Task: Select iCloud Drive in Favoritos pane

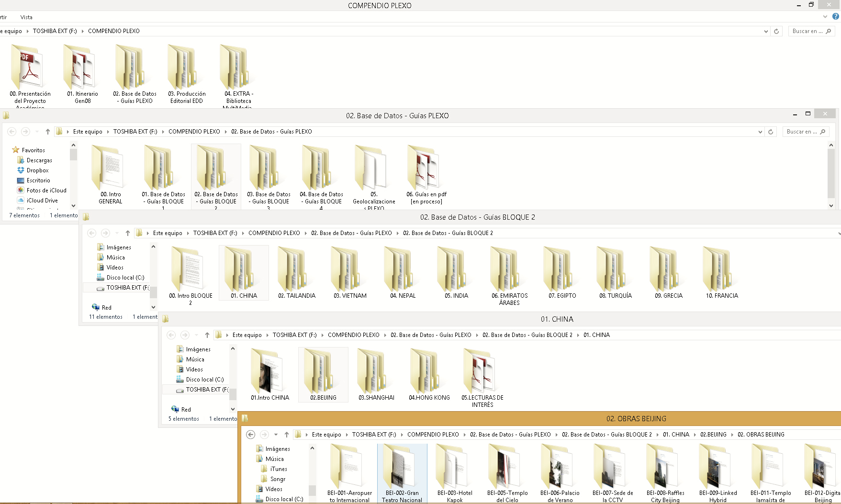Action: point(42,201)
